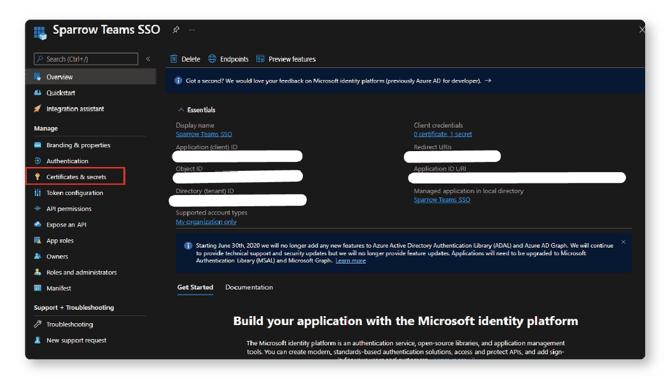Open the managed application Sparrow Teams SSO link

pos(442,200)
